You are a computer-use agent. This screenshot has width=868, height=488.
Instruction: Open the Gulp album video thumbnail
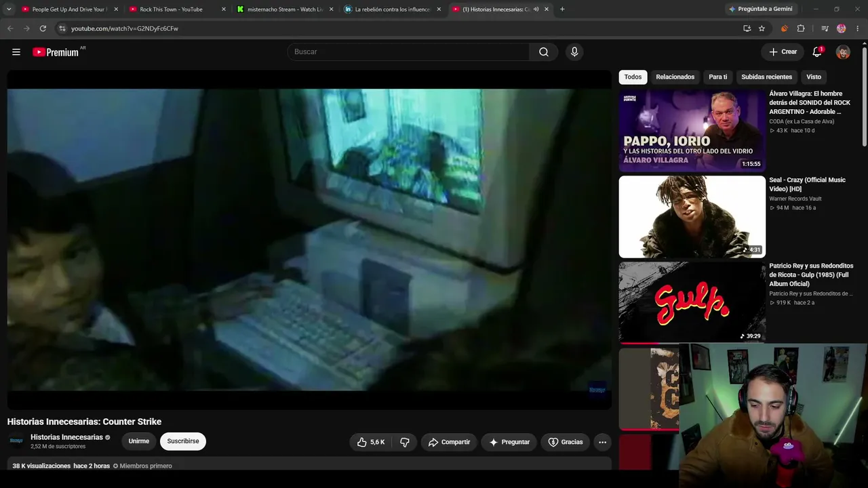(x=692, y=303)
